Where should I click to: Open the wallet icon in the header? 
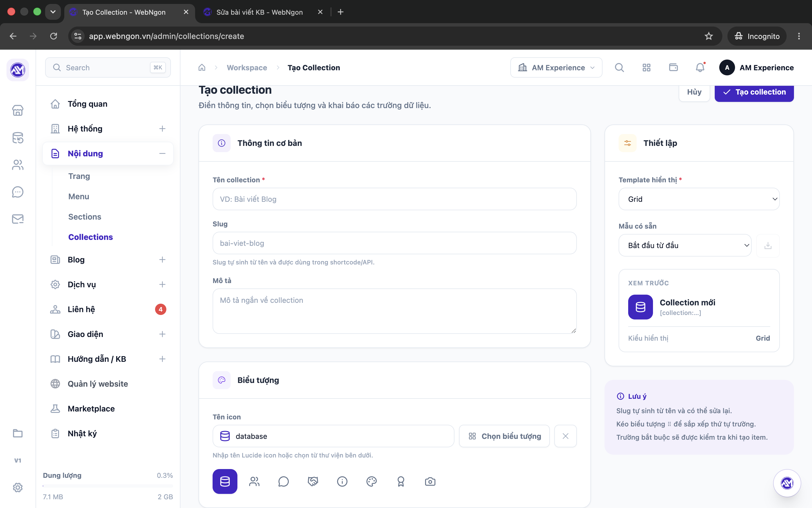click(673, 67)
